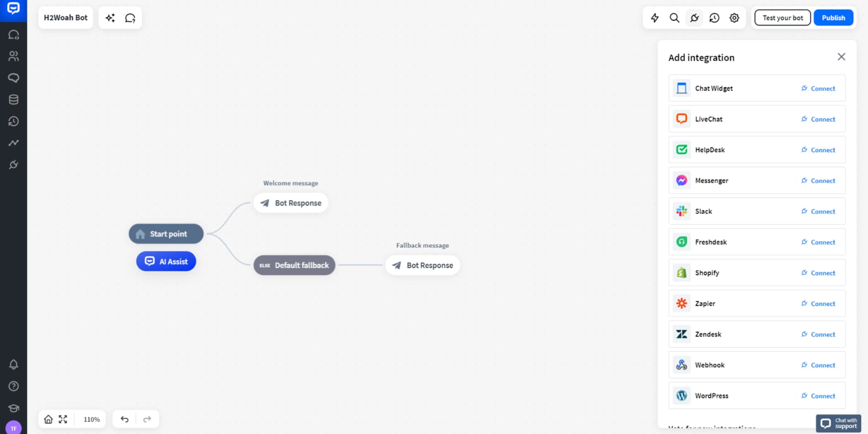Open the version history clock icon
This screenshot has height=434, width=868.
point(714,17)
